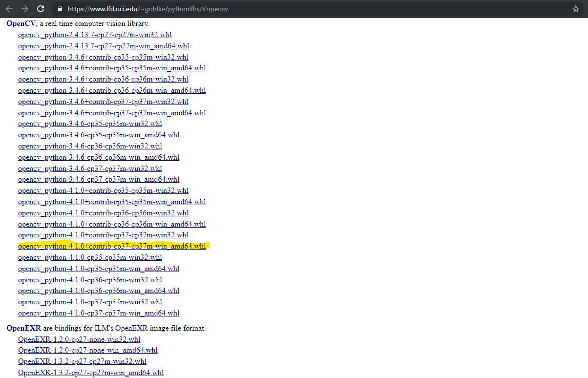Download opencv_python-4.1.0+contrib-cp35-cp35m-win_amd64.whl
588x378 pixels.
pyautogui.click(x=112, y=202)
